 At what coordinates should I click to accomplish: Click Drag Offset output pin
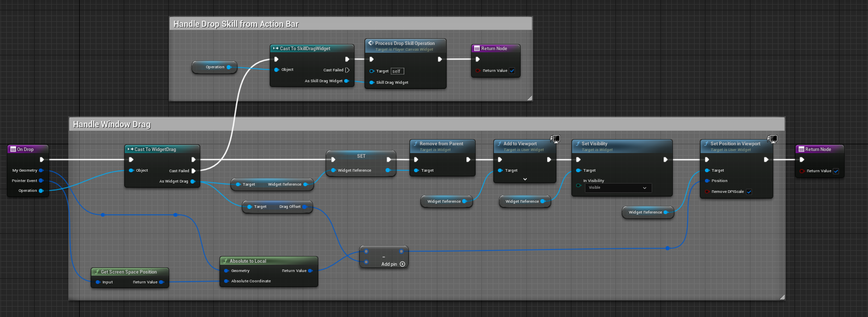coord(305,206)
